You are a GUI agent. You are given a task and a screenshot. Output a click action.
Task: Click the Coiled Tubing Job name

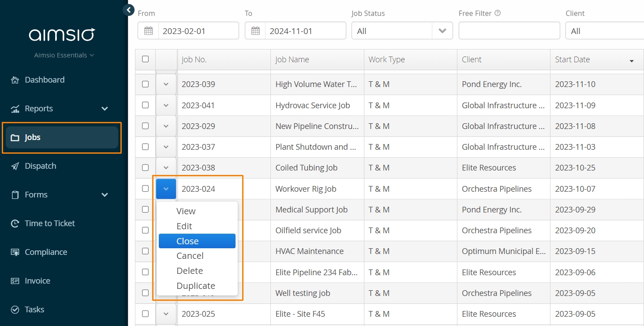point(307,168)
